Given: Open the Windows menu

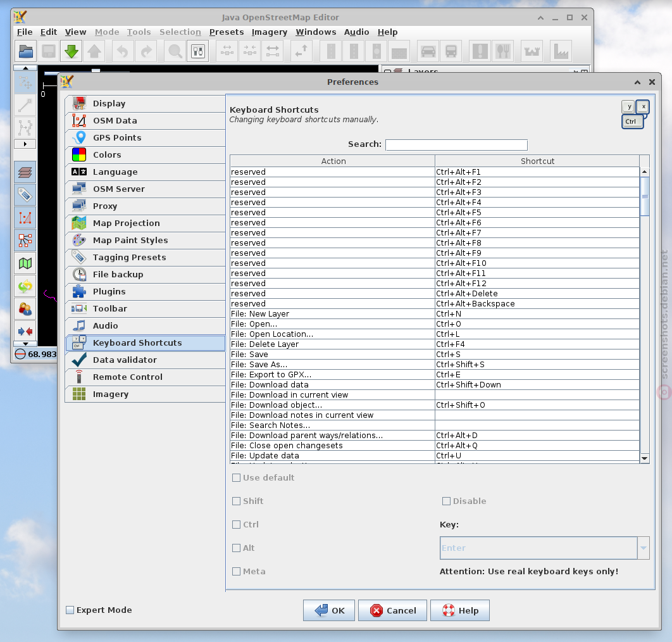Looking at the screenshot, I should tap(316, 32).
